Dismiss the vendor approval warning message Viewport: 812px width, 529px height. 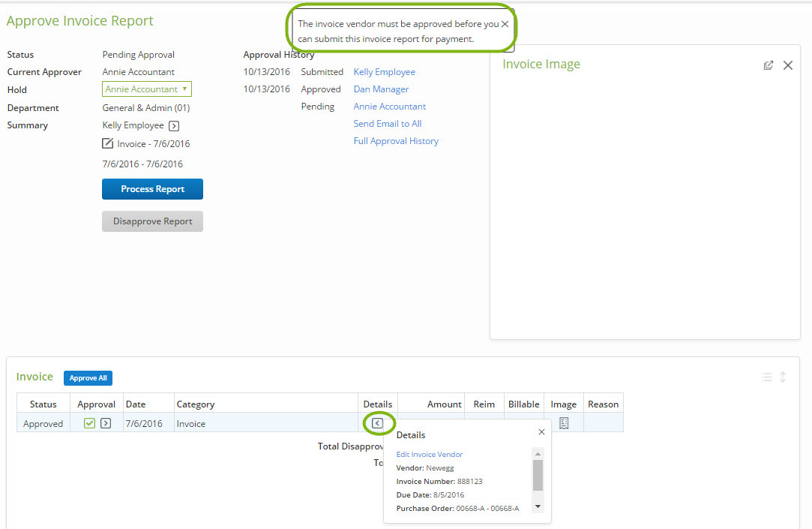click(505, 24)
